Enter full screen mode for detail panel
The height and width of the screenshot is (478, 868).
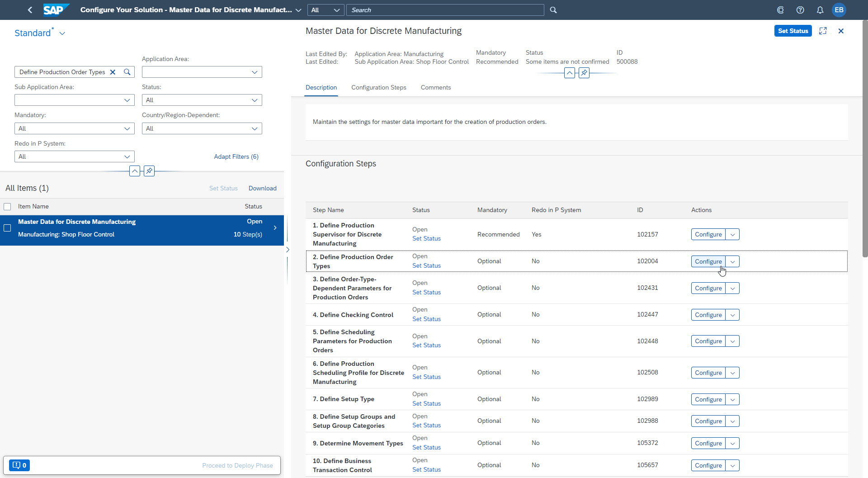coord(823,31)
